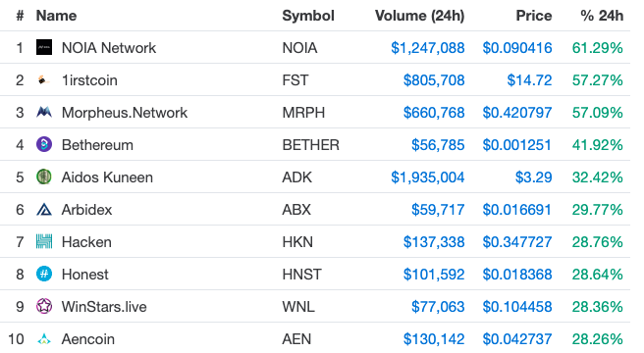
Task: Open the Hacken name link
Action: pyautogui.click(x=86, y=242)
